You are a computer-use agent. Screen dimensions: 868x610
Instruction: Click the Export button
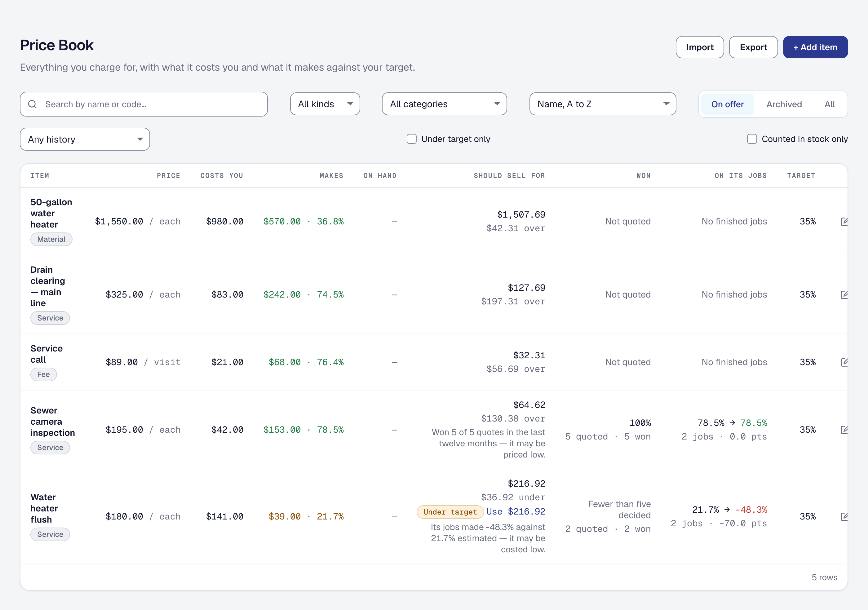(753, 47)
